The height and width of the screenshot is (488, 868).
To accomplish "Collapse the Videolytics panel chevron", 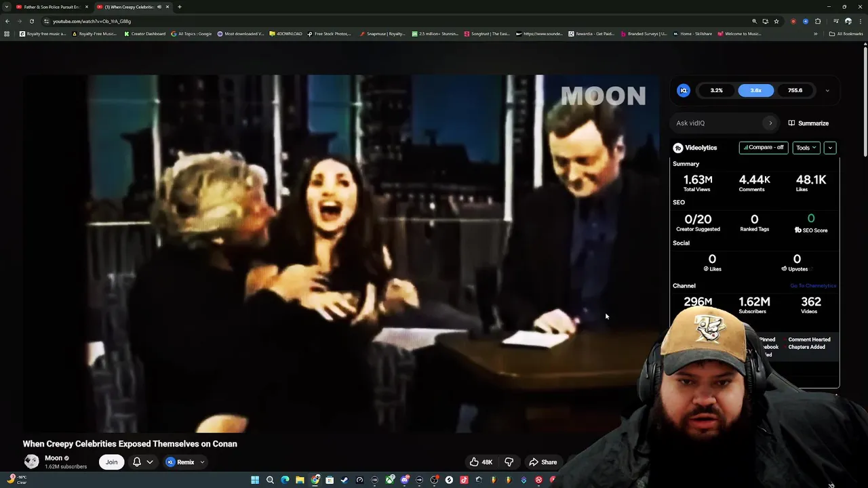I will tap(830, 148).
